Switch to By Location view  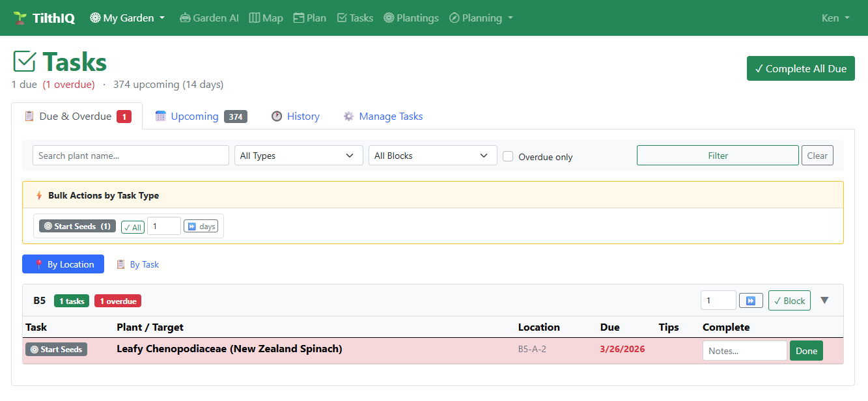(x=63, y=264)
